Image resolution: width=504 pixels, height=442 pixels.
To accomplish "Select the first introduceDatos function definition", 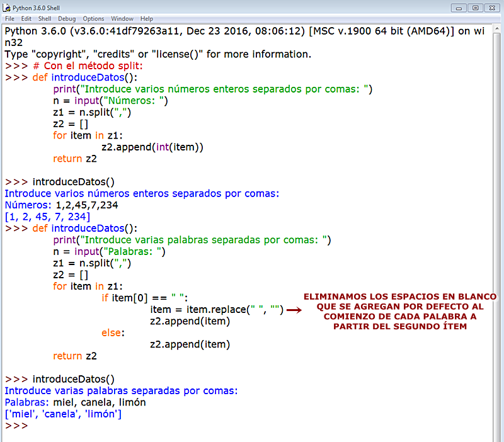I will [88, 77].
